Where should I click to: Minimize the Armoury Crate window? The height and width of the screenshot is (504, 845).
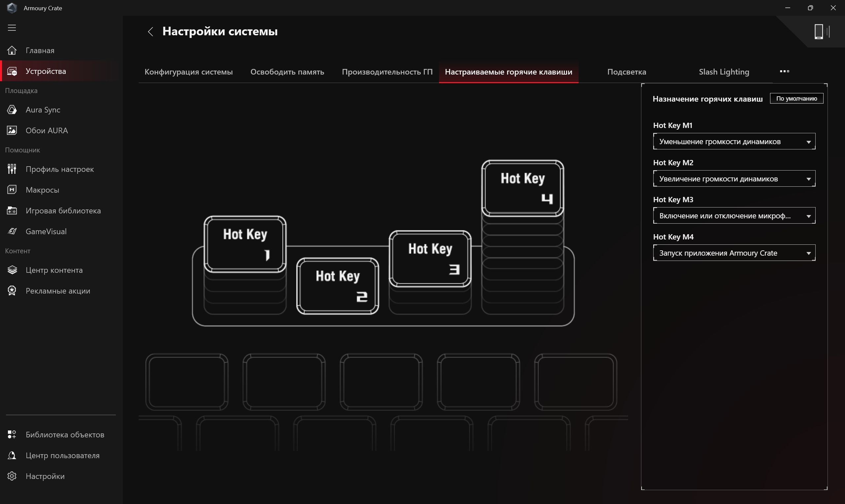pyautogui.click(x=788, y=8)
